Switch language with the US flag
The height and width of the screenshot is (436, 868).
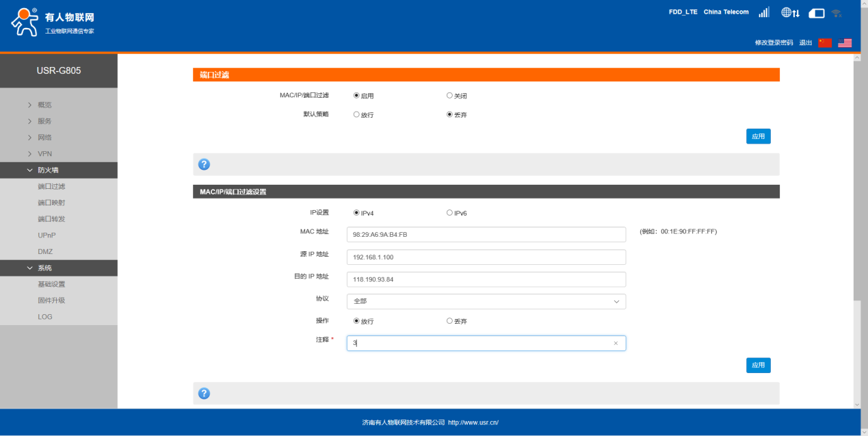[x=845, y=42]
